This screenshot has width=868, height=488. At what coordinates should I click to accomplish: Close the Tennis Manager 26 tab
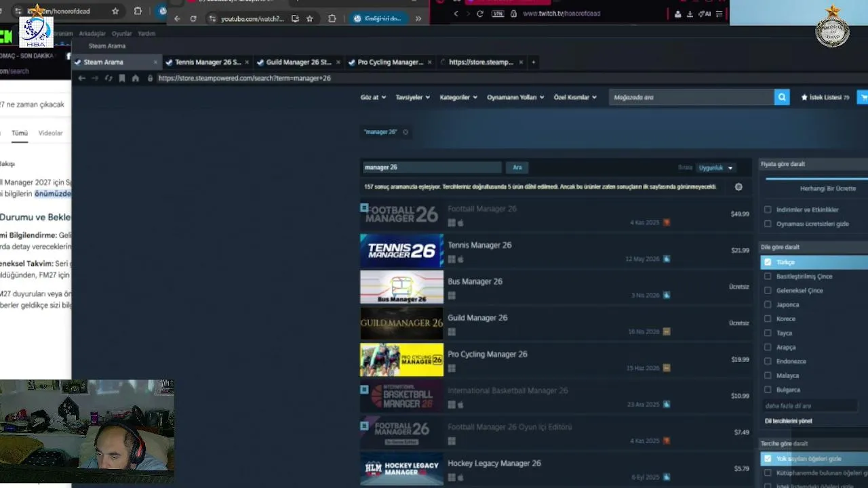(247, 62)
